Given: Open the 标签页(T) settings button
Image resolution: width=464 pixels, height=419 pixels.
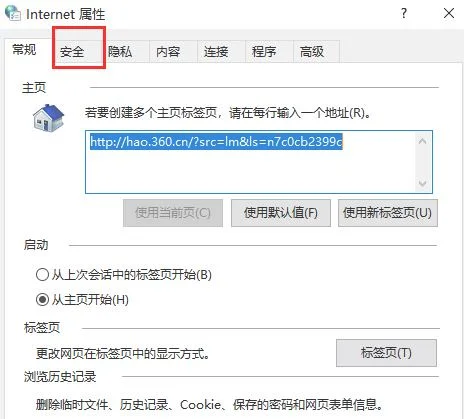Looking at the screenshot, I should [386, 353].
